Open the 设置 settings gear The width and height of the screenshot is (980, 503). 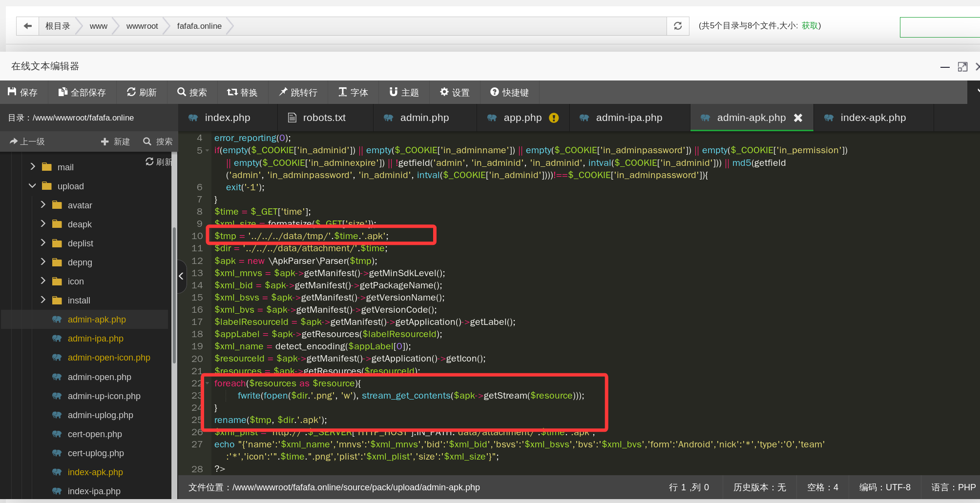click(x=455, y=92)
